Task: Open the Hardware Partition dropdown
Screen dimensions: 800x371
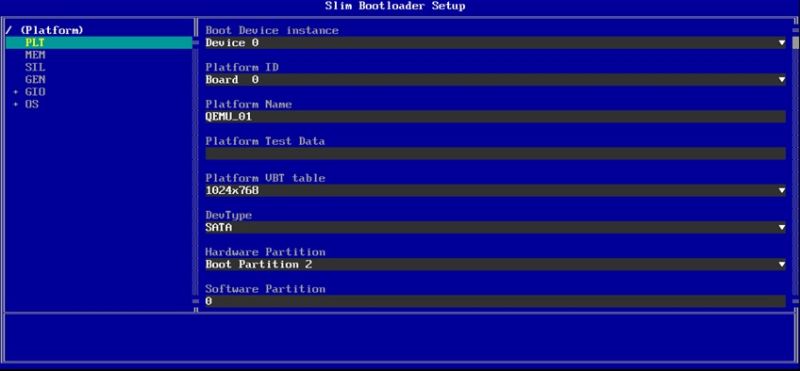Action: pos(495,264)
